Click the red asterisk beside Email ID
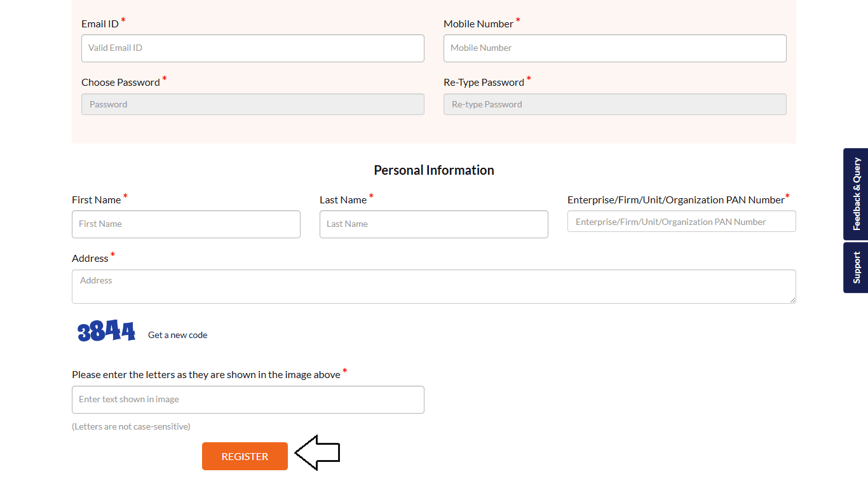Screen dimensions: 868x488 pos(123,19)
